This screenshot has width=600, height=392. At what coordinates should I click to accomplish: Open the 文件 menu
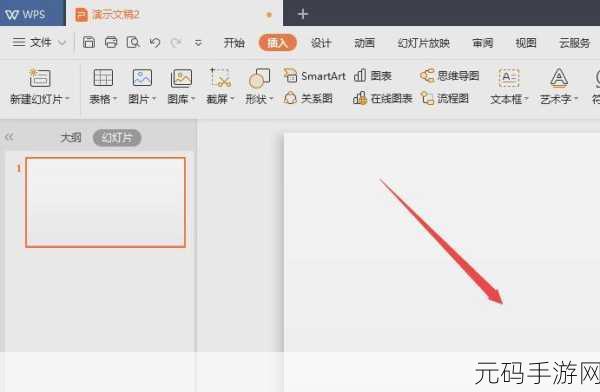tap(32, 42)
